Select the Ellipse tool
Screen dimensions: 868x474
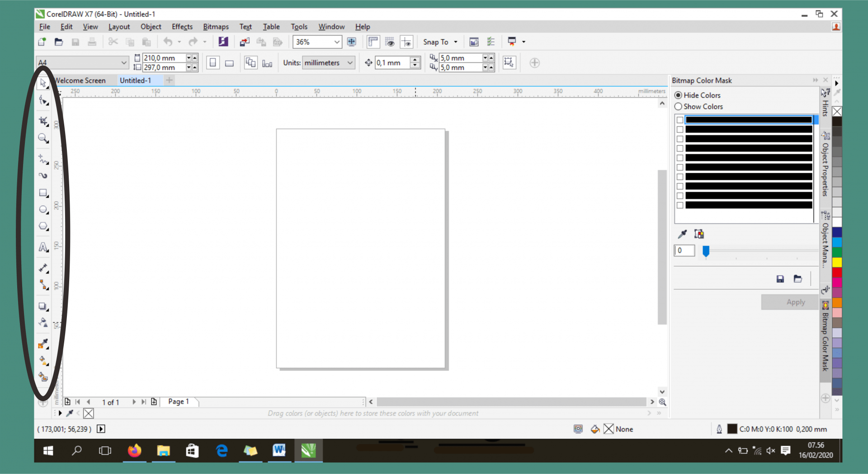tap(43, 209)
